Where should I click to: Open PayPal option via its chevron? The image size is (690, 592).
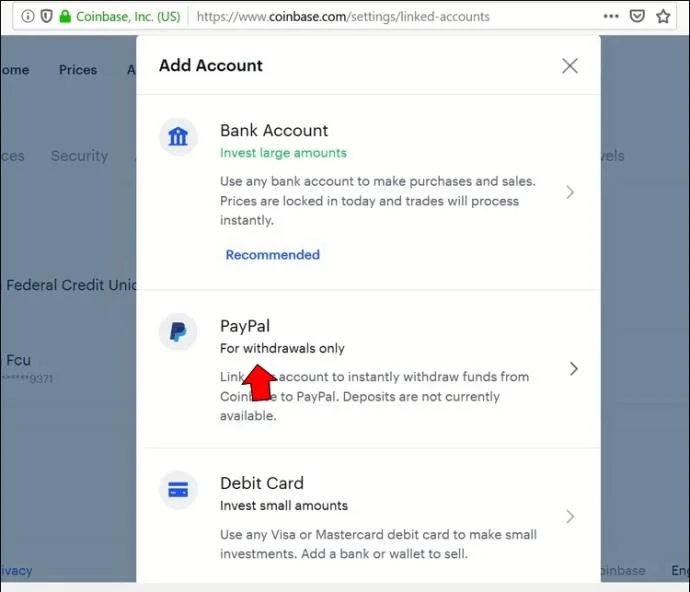pyautogui.click(x=573, y=369)
